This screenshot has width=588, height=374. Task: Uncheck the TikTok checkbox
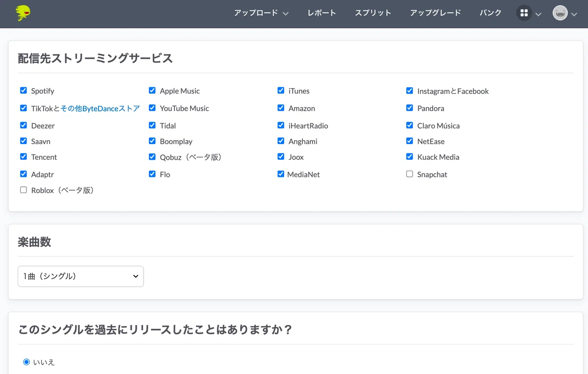(24, 108)
